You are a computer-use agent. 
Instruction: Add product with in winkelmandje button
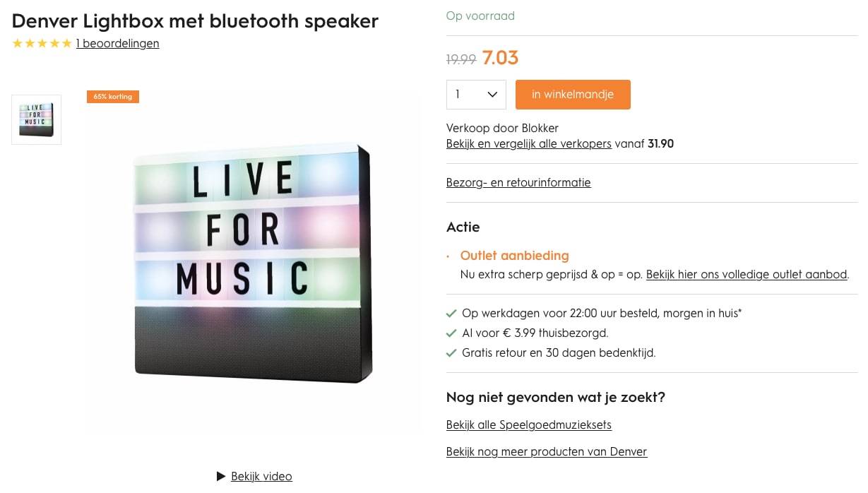point(573,95)
